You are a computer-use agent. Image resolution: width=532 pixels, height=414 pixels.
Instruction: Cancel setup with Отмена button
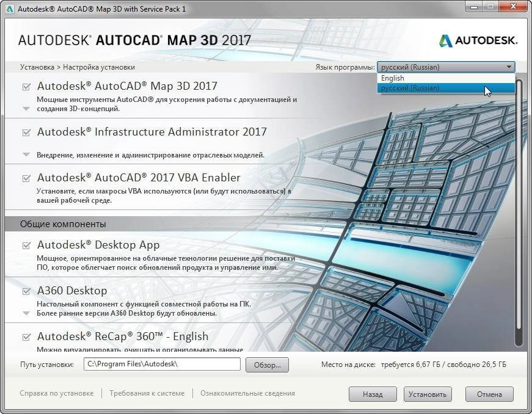(x=489, y=394)
